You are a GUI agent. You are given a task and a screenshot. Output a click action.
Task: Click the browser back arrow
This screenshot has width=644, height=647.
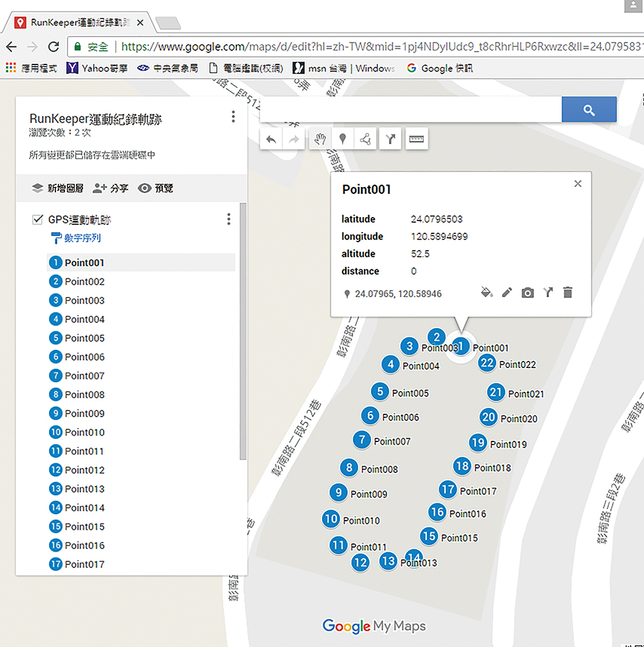[x=12, y=46]
